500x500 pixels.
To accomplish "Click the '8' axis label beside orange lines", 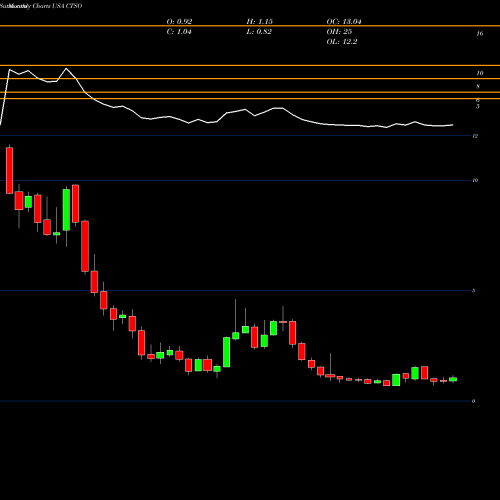I will tap(478, 87).
